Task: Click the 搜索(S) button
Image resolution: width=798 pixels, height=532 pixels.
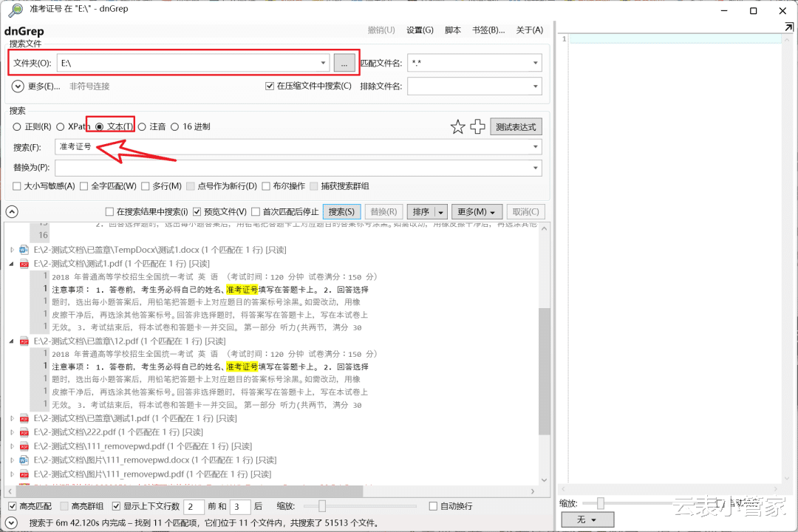Action: 341,212
